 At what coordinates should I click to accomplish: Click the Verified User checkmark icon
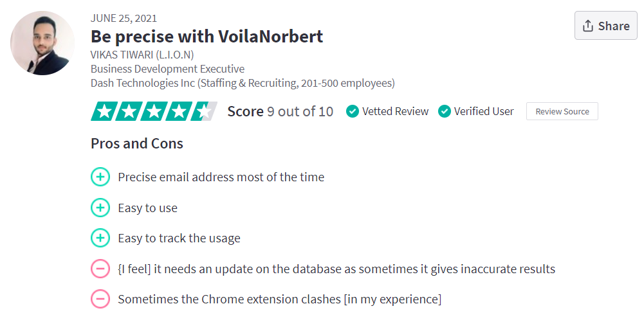(x=445, y=111)
